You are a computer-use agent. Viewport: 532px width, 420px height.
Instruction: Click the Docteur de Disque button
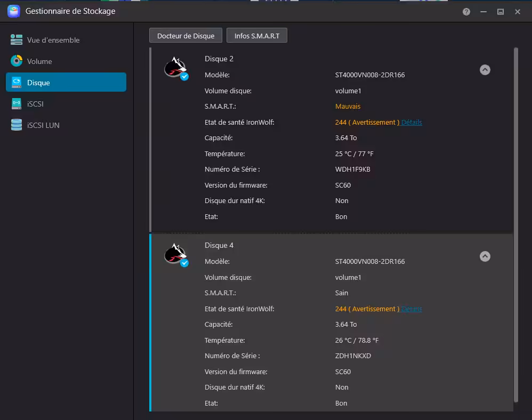[x=186, y=36]
